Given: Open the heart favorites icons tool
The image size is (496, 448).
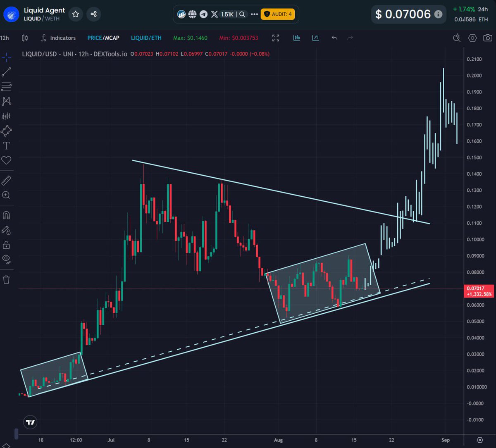Looking at the screenshot, I should pos(6,160).
